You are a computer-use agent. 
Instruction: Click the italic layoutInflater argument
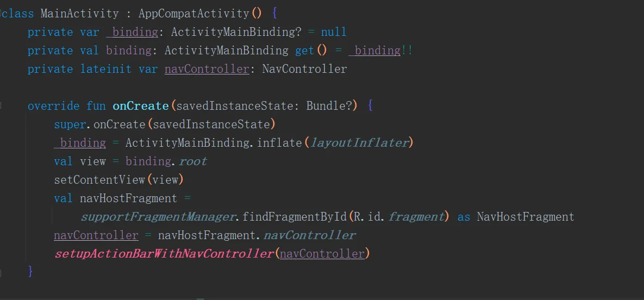pos(359,143)
